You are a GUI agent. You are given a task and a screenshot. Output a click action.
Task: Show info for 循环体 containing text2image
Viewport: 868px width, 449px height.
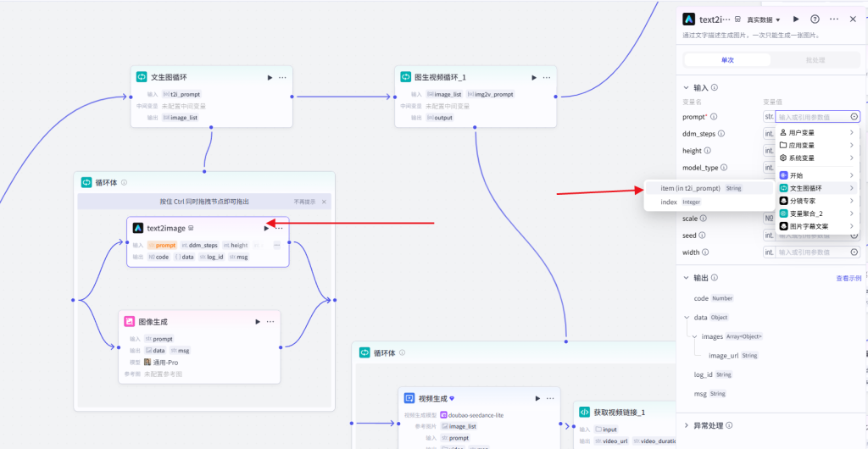coord(124,182)
